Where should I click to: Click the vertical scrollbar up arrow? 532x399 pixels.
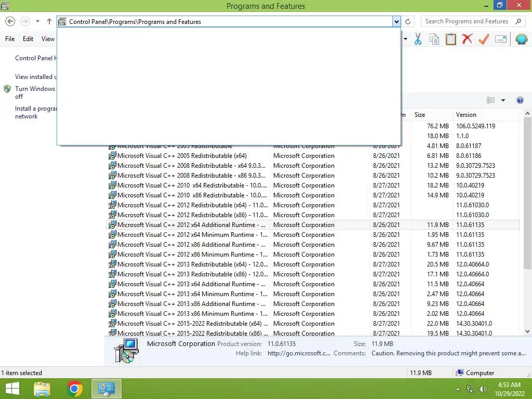coord(527,114)
